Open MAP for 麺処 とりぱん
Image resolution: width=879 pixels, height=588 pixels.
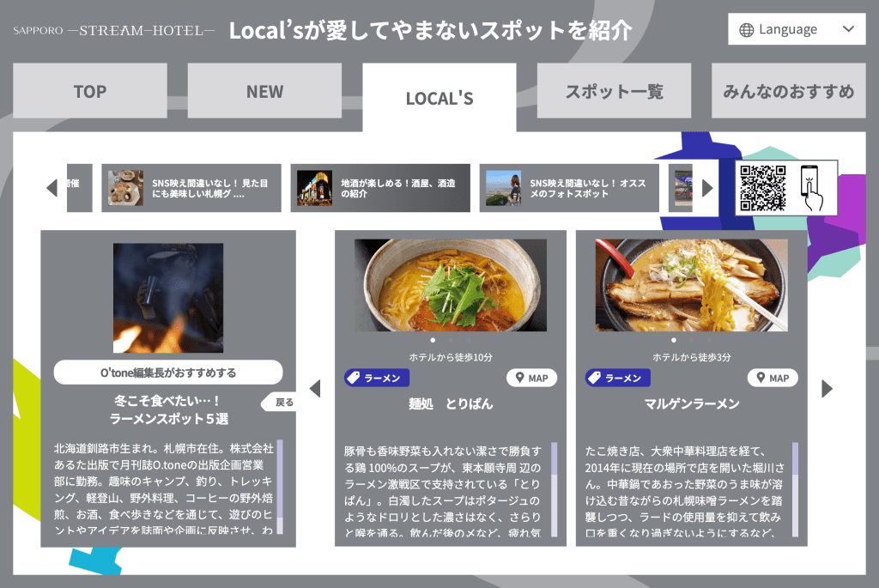pos(531,378)
